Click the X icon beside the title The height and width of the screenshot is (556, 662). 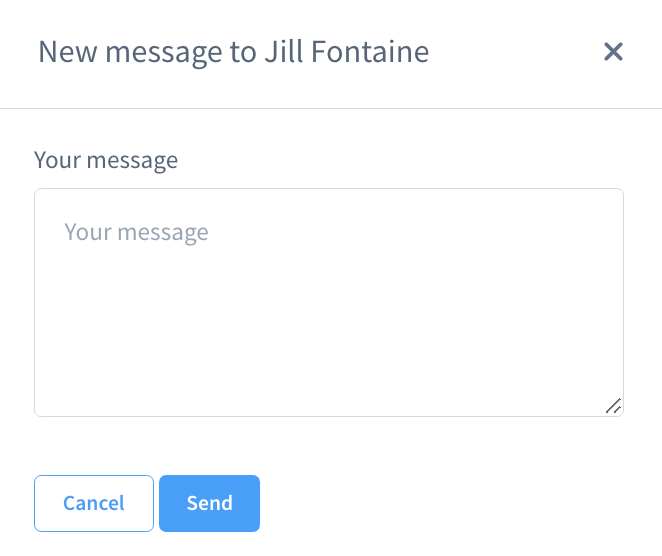pyautogui.click(x=613, y=52)
